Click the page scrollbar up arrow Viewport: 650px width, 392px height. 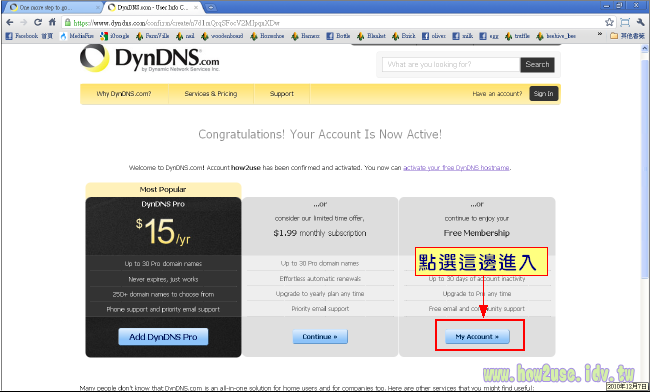coord(645,48)
